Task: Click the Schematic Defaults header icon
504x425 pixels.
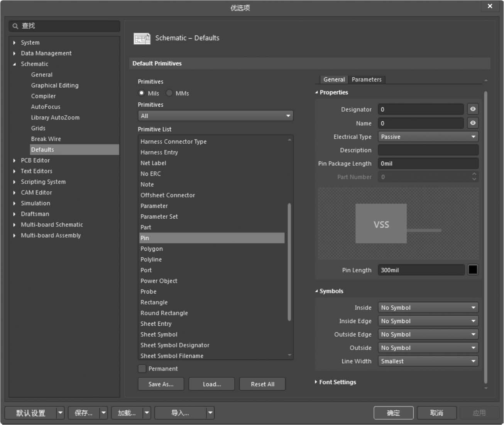Action: [142, 39]
